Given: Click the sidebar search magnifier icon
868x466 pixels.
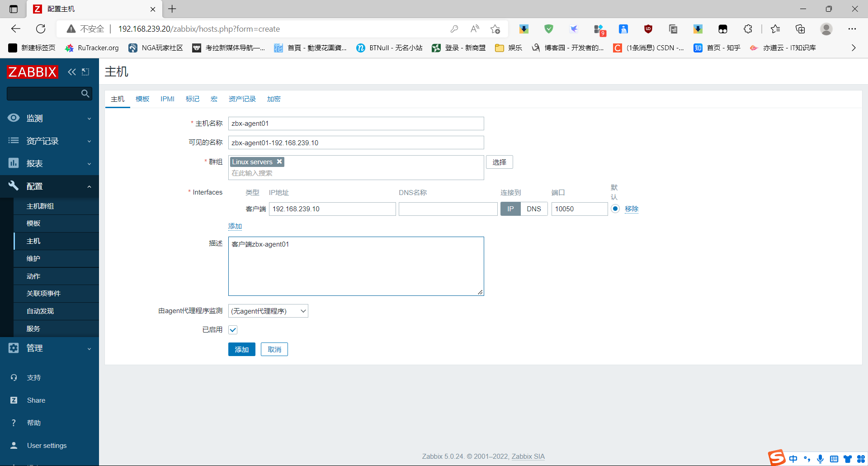Looking at the screenshot, I should coord(85,94).
